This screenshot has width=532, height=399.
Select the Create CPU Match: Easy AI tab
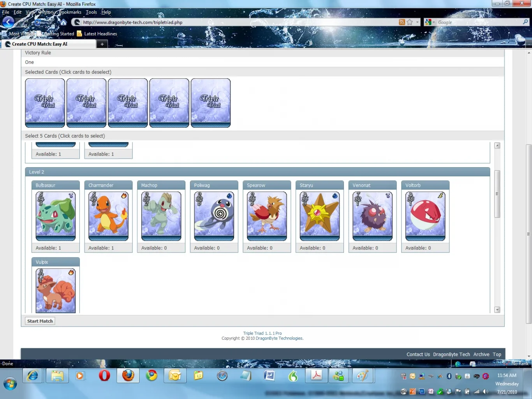pos(49,44)
